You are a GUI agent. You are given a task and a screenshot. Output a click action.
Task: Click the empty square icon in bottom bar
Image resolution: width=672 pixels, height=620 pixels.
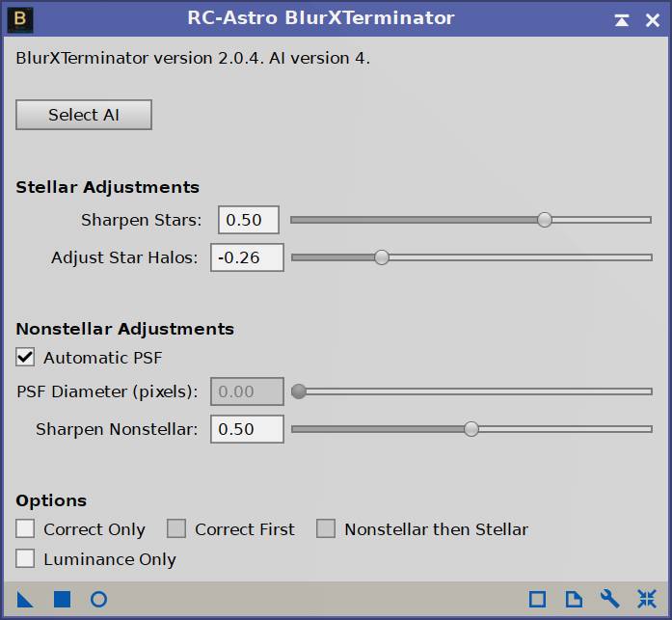537,599
